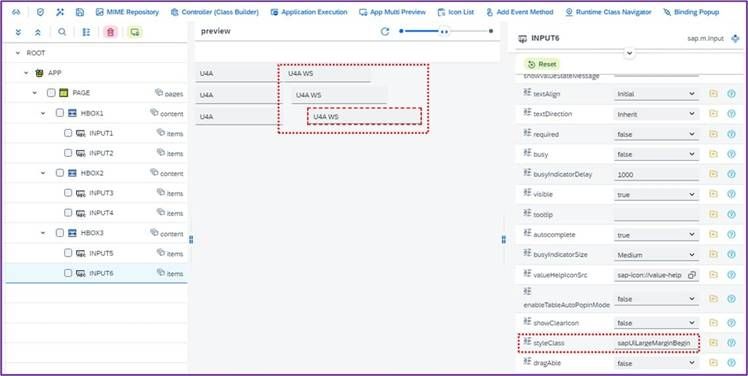Viewport: 748px width, 376px height.
Task: Collapse all tree nodes with double-up arrow
Action: [38, 32]
